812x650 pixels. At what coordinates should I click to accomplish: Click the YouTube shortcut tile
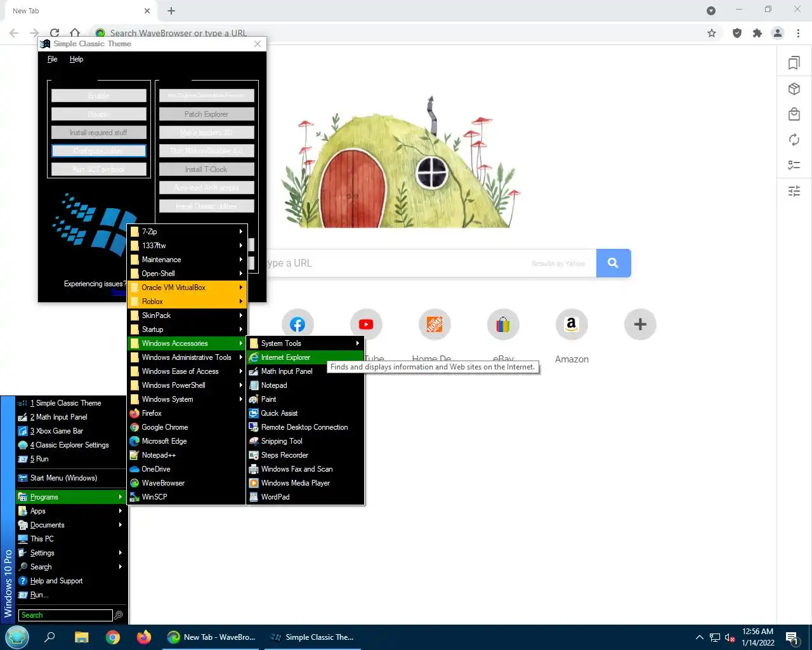[x=366, y=324]
